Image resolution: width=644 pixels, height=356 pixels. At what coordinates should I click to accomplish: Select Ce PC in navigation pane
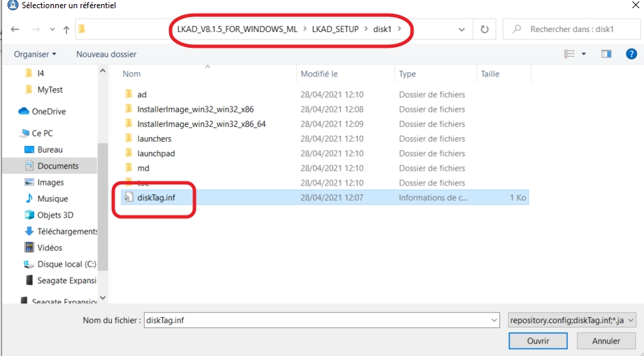(x=42, y=133)
